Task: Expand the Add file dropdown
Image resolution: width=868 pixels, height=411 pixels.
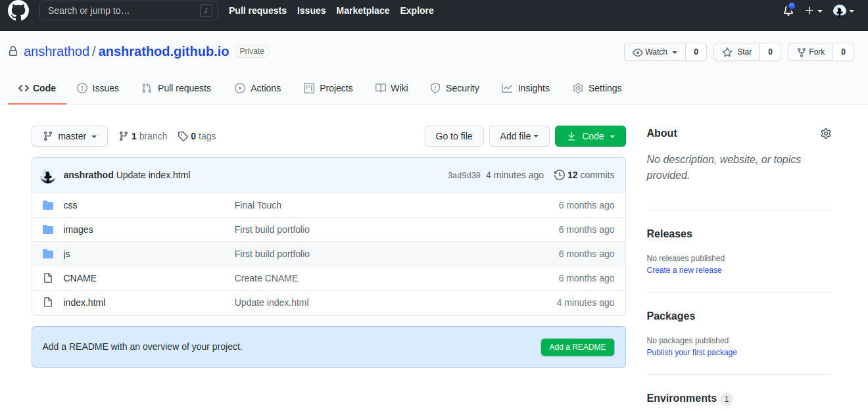Action: click(519, 136)
